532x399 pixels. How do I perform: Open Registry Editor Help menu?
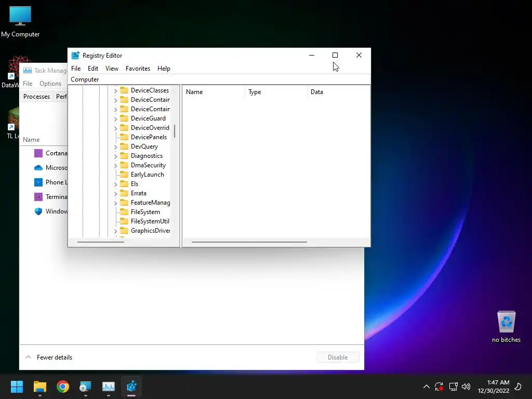pyautogui.click(x=164, y=69)
